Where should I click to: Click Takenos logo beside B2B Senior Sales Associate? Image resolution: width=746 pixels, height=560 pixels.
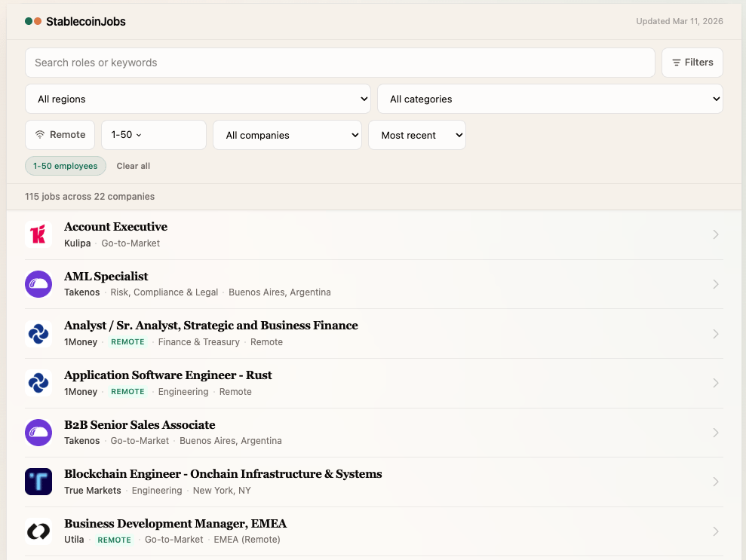click(x=38, y=433)
